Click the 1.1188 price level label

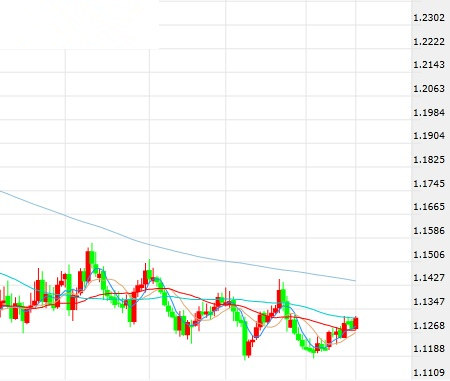coord(429,349)
